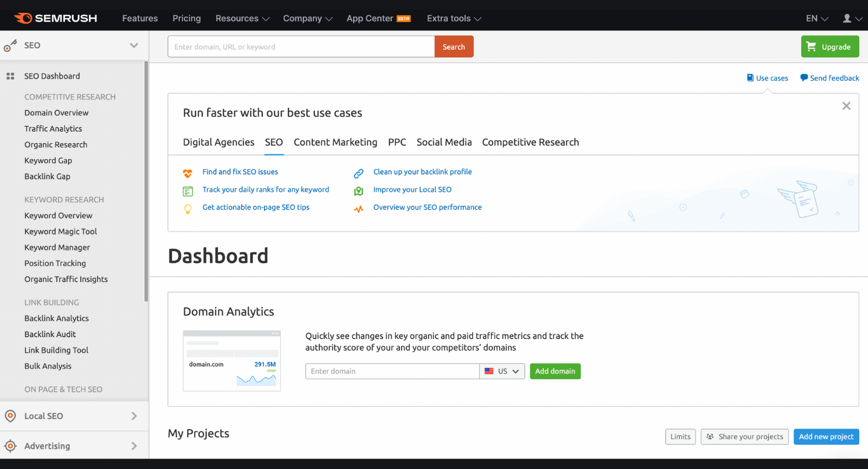
Task: Click the map icon beside Improve your Local SEO
Action: pos(358,191)
